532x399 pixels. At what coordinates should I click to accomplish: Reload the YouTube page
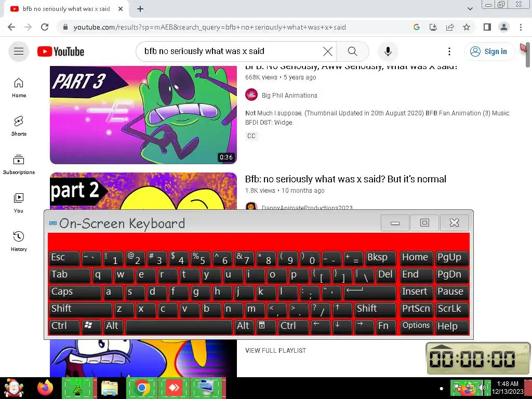pyautogui.click(x=45, y=27)
